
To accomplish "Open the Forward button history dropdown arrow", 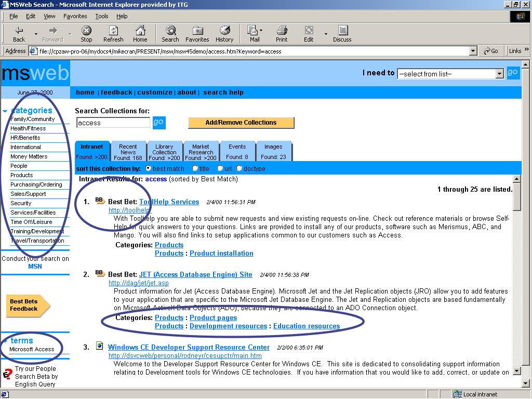I will 70,34.
